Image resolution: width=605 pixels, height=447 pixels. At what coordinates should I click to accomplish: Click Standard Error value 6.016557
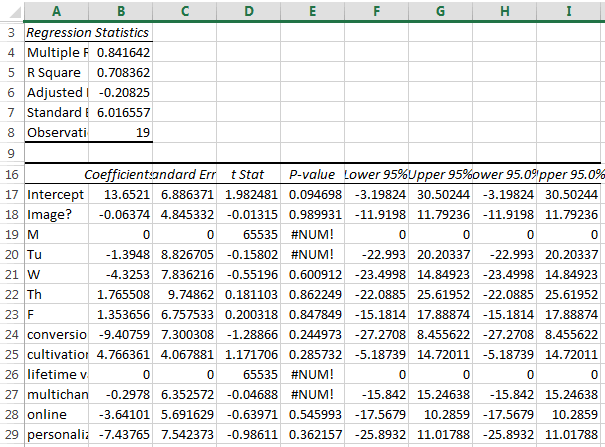tap(119, 112)
